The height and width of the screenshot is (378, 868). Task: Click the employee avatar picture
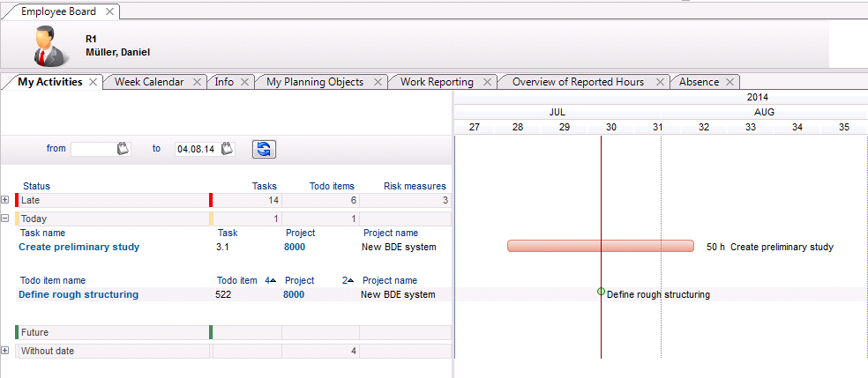pyautogui.click(x=51, y=46)
